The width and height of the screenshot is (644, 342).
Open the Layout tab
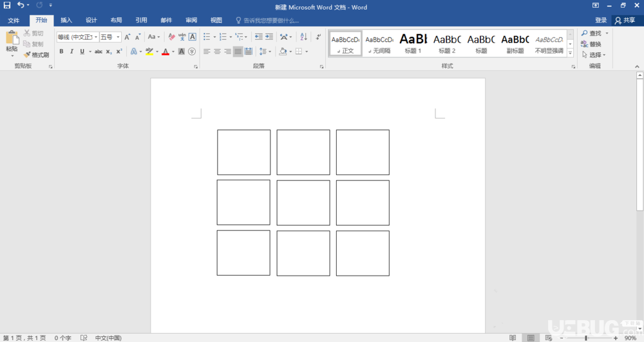116,20
